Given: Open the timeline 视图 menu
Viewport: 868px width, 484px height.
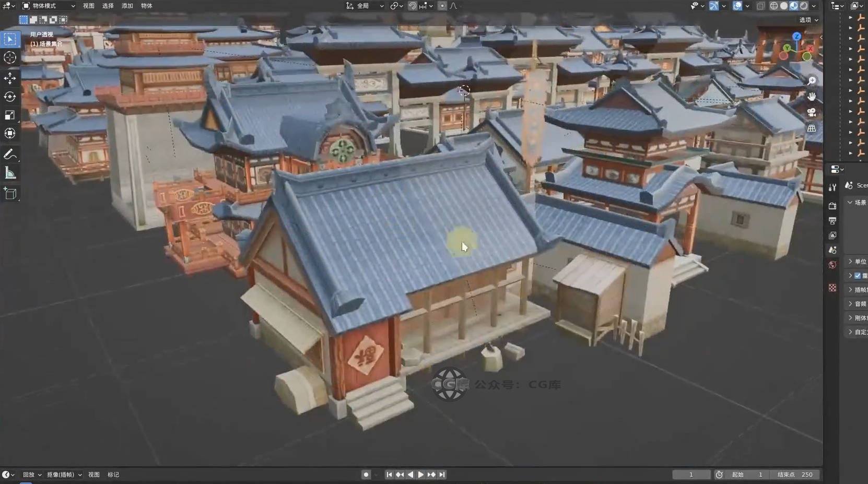Looking at the screenshot, I should click(94, 475).
